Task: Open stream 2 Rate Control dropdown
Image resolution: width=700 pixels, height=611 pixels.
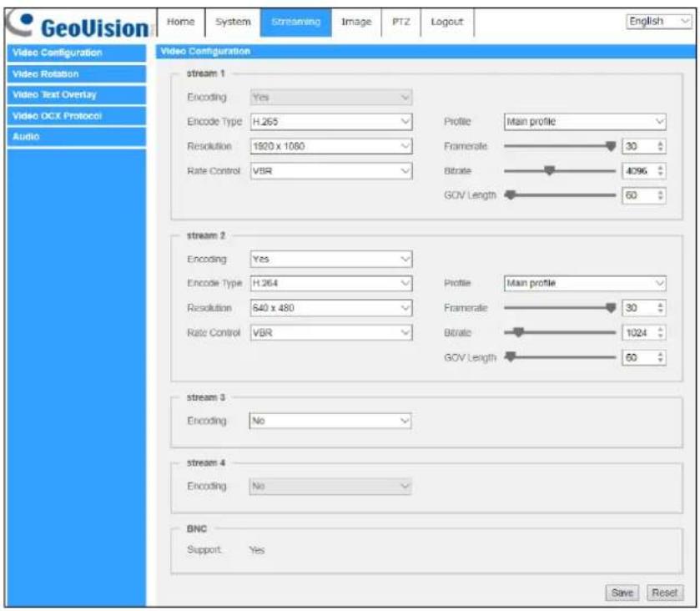Action: pos(330,332)
